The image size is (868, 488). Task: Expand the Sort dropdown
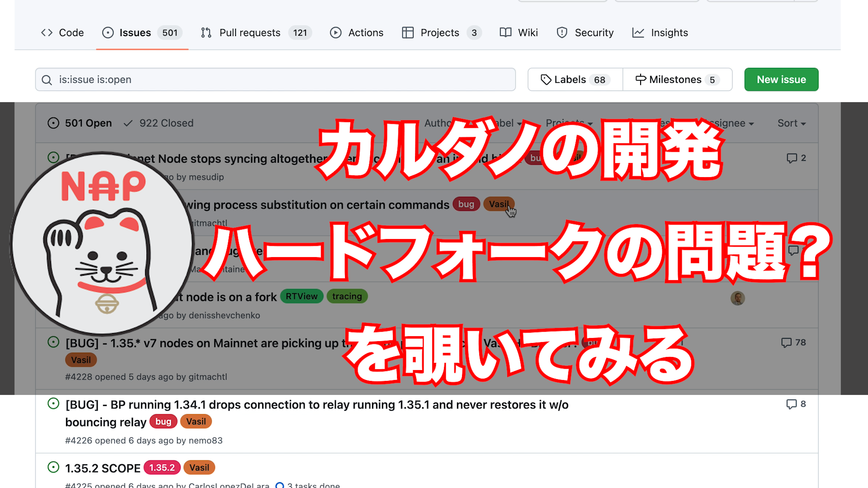(x=791, y=123)
